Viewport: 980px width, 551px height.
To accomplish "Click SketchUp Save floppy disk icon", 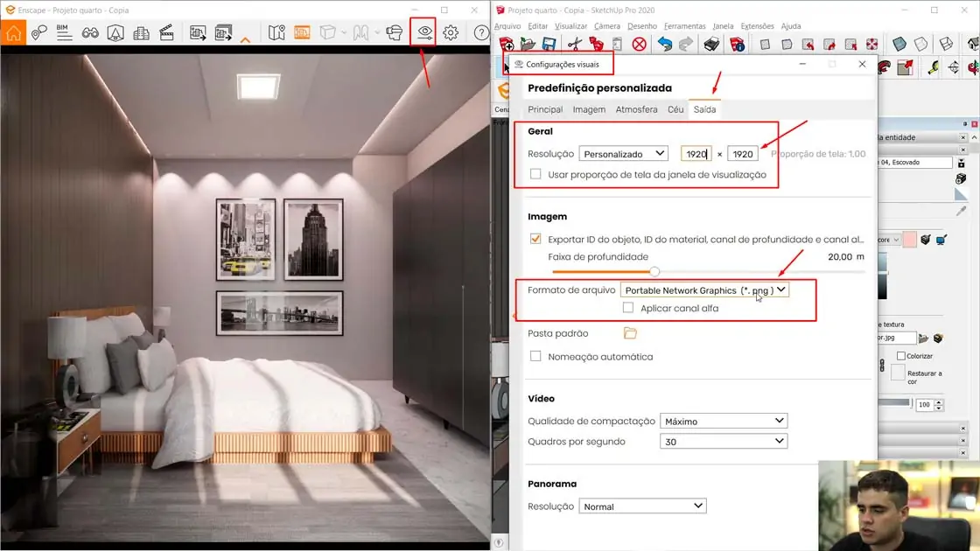I will coord(549,44).
